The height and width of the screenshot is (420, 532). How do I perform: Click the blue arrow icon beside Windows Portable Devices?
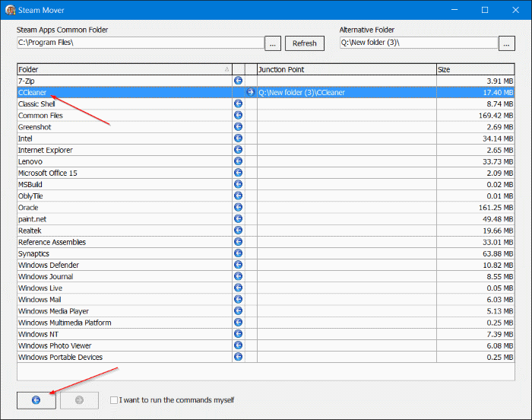(238, 357)
